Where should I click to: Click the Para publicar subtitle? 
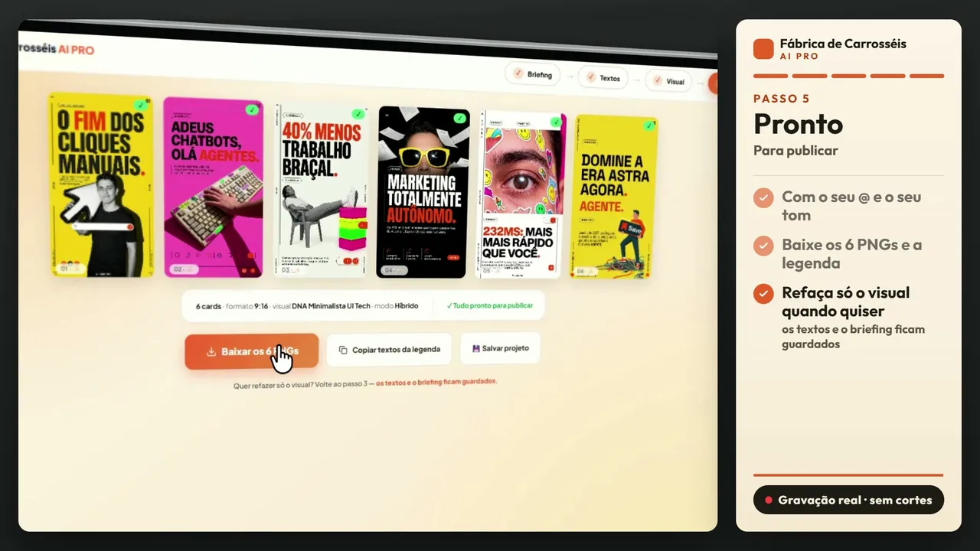pyautogui.click(x=795, y=151)
